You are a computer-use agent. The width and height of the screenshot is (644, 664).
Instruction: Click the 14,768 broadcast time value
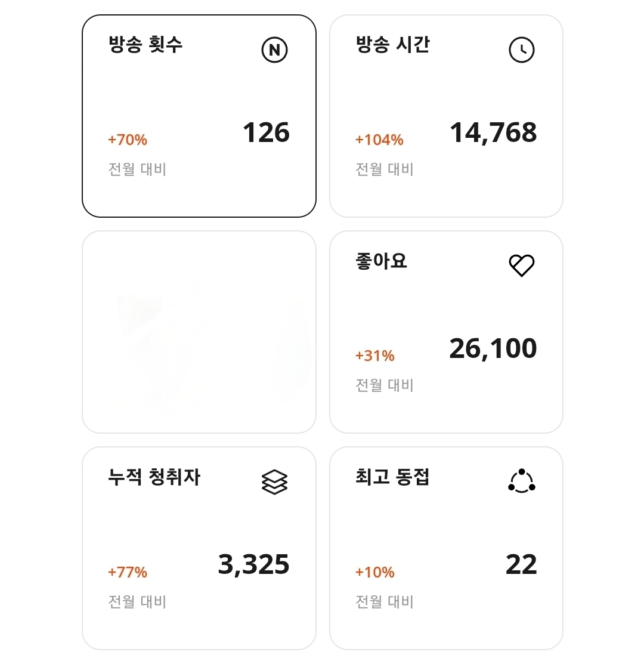(493, 132)
